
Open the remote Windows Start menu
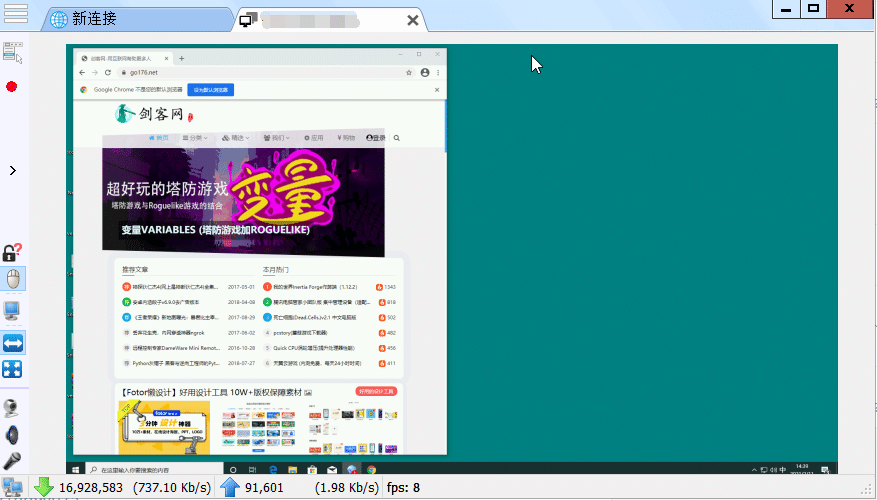tap(76, 469)
